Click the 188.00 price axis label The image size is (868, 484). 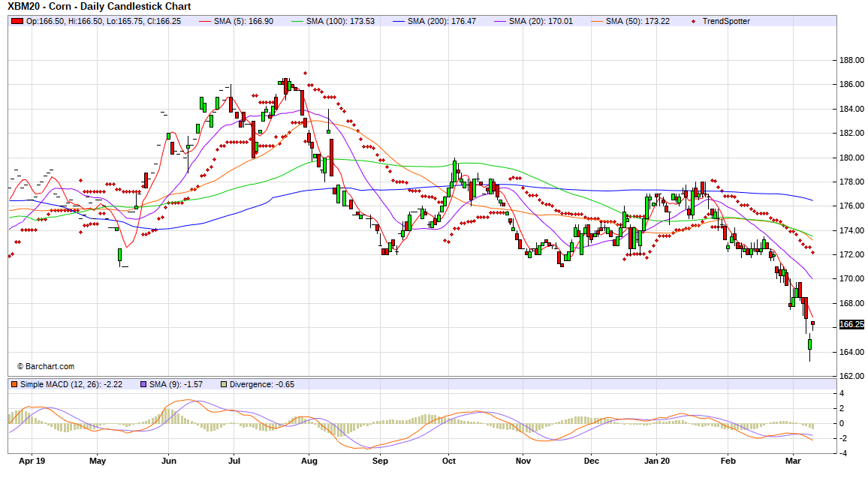[x=851, y=60]
